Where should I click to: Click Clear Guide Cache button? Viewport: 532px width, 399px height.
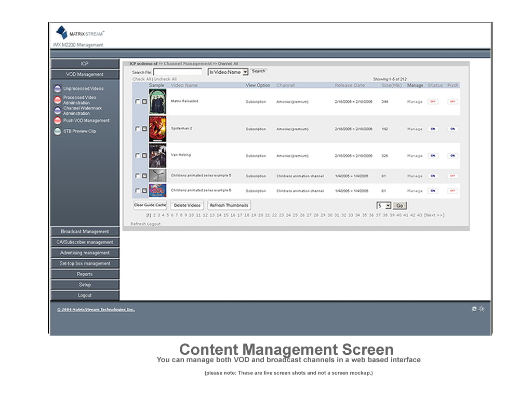point(150,205)
